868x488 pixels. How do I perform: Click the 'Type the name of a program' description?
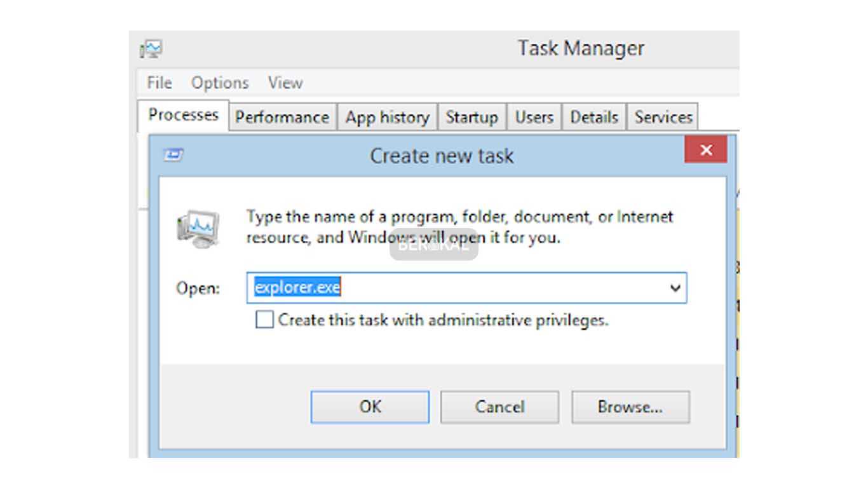(459, 227)
